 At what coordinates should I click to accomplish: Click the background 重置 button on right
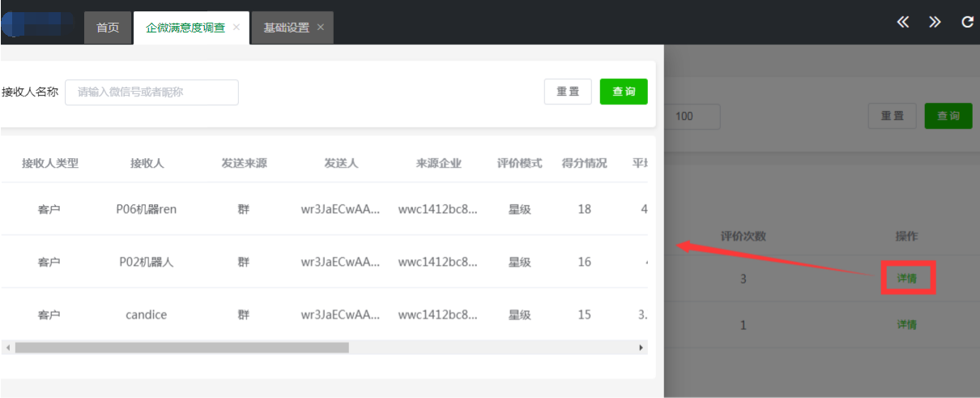(x=892, y=116)
